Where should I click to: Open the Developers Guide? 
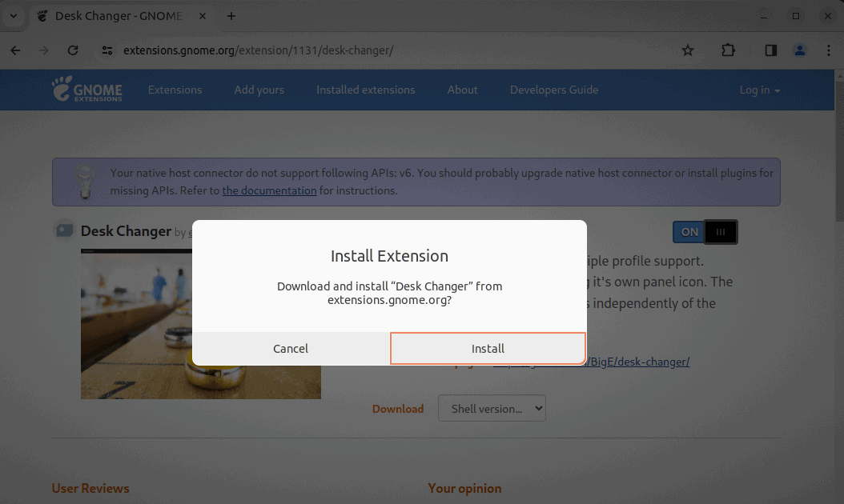point(554,90)
